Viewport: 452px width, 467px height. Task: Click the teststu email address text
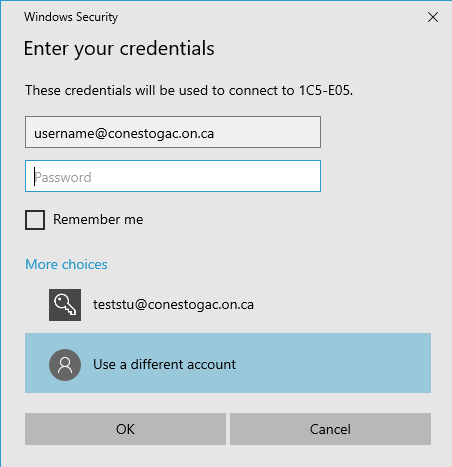pos(173,305)
